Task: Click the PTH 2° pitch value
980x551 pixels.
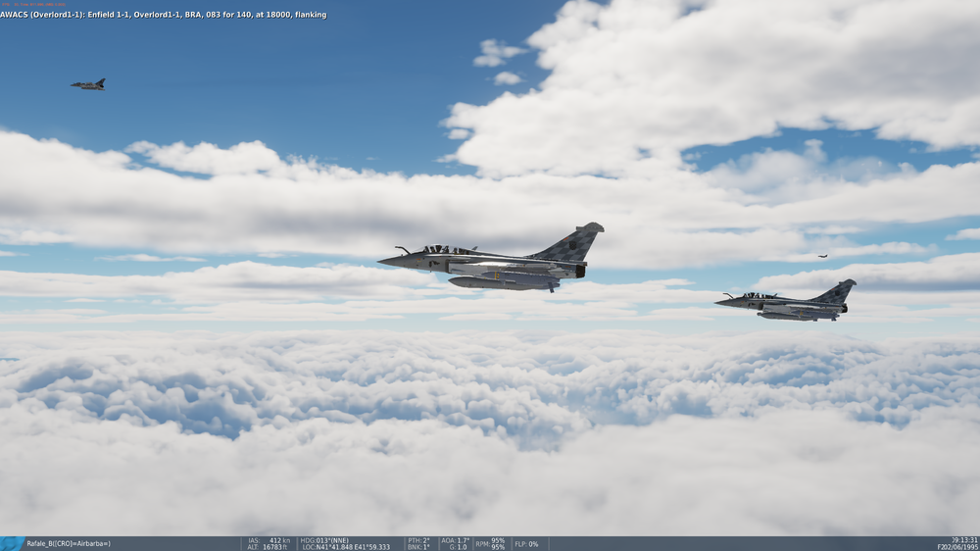Action: click(x=418, y=540)
